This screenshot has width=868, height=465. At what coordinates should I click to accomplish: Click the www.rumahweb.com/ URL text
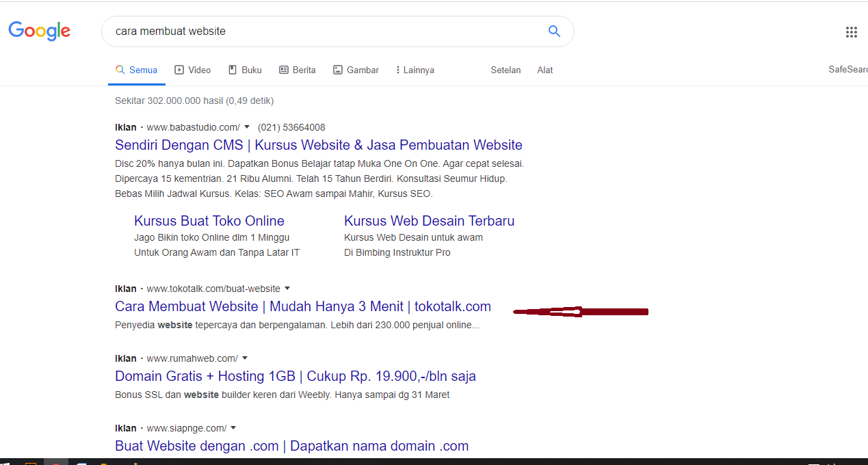[x=192, y=358]
